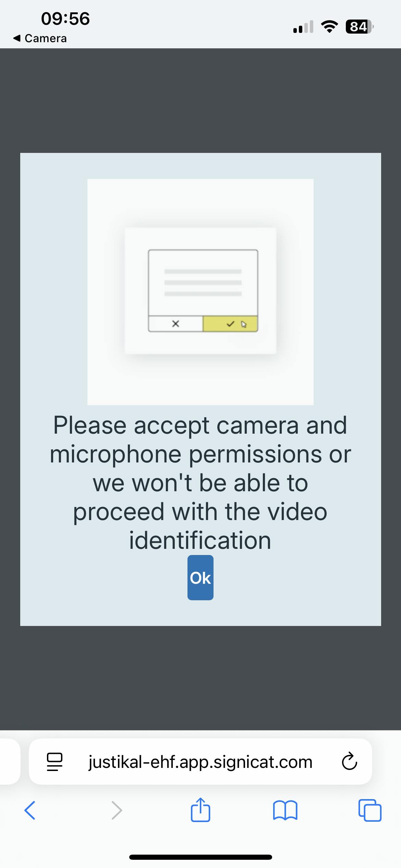
Task: Open the Safari share sheet icon
Action: click(x=200, y=809)
